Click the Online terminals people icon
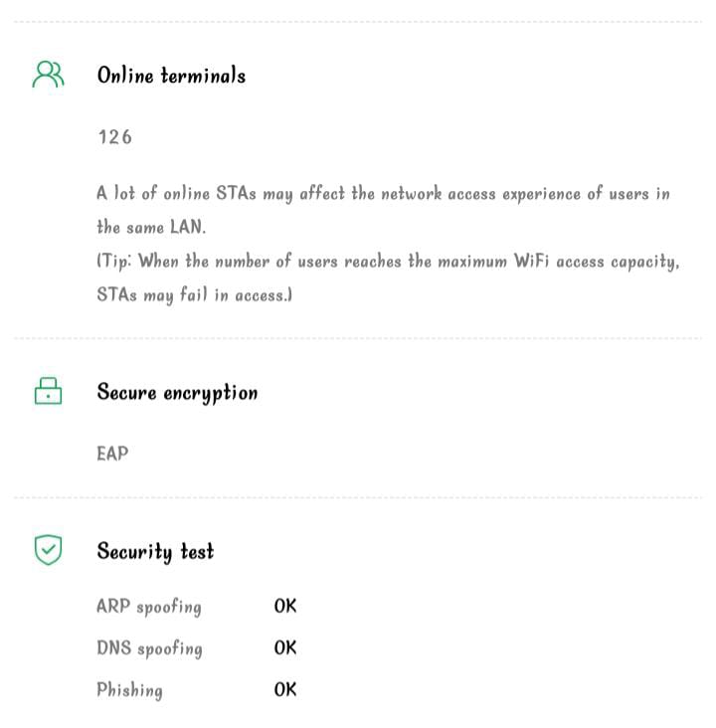Viewport: 716px width, 728px height. click(48, 76)
